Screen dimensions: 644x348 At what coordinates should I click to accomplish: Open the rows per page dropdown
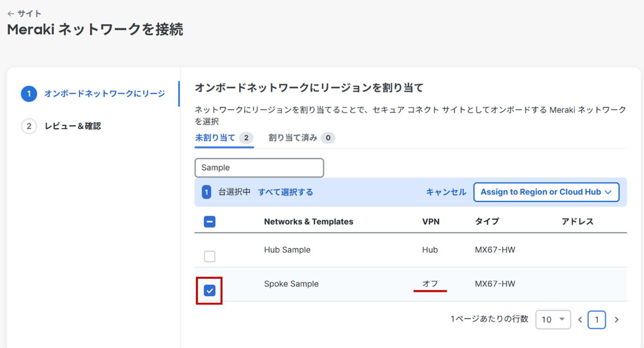(553, 320)
